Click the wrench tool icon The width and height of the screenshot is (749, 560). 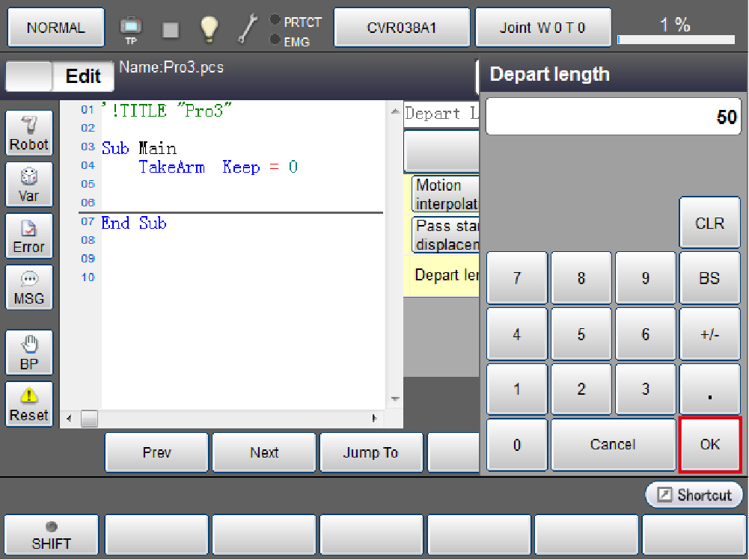pos(248,28)
